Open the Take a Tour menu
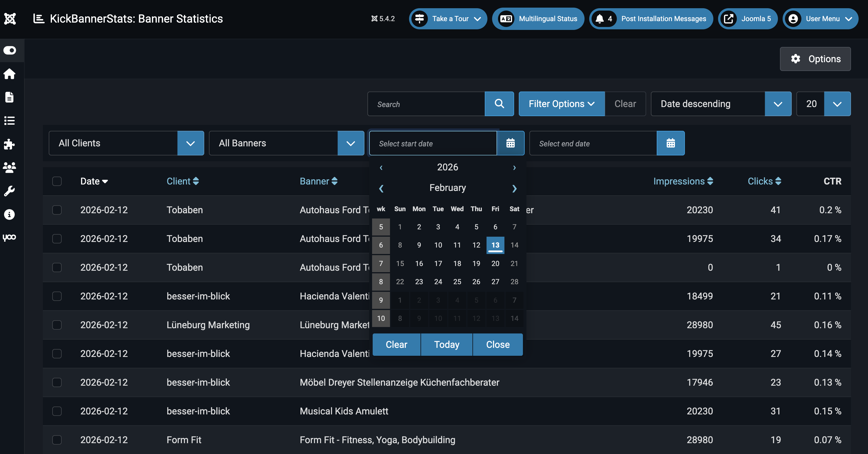This screenshot has width=868, height=454. click(x=448, y=19)
